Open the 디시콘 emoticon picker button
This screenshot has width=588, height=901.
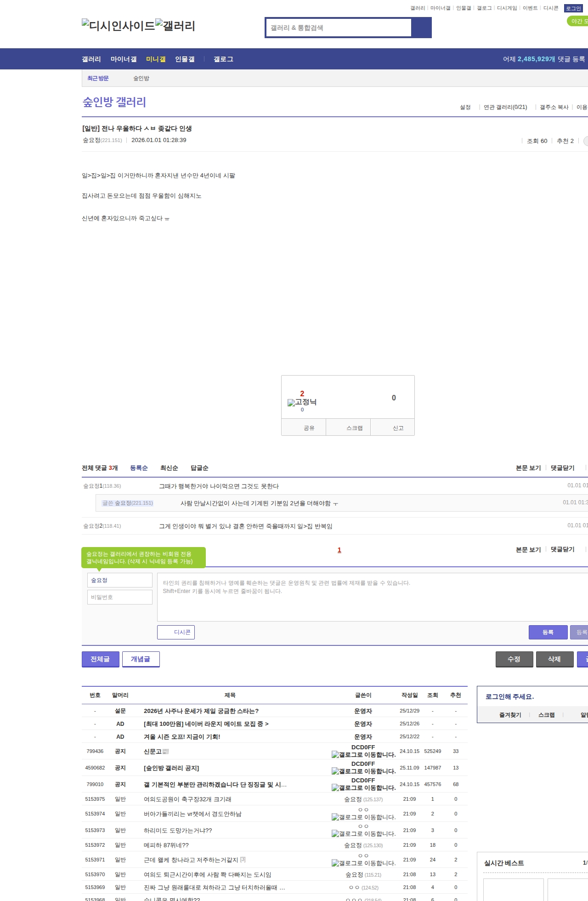(176, 632)
